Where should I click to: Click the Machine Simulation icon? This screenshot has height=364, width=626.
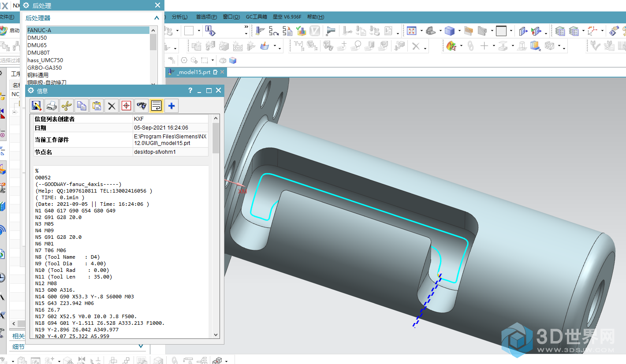331,31
